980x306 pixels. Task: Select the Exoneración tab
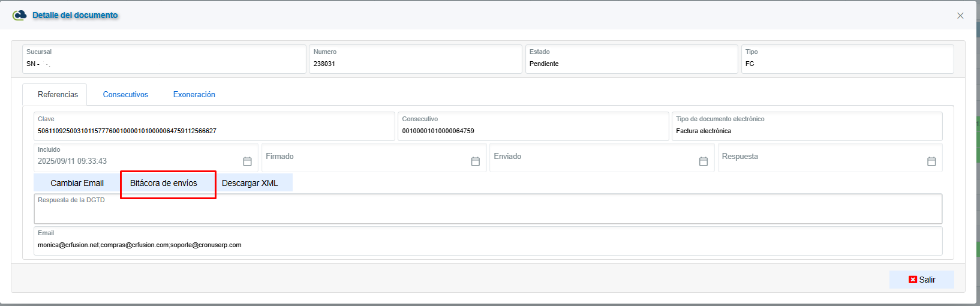(194, 95)
